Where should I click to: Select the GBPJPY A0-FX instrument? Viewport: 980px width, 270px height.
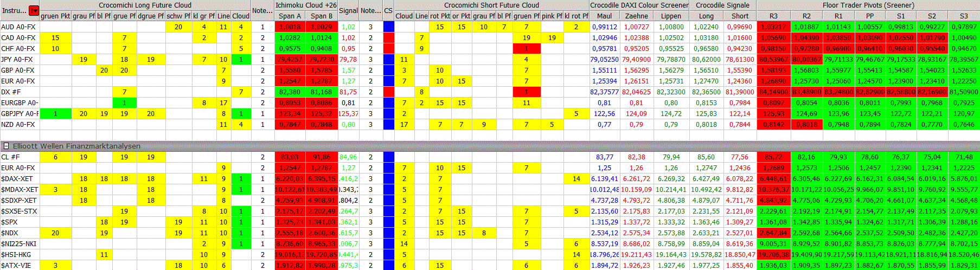(20, 113)
